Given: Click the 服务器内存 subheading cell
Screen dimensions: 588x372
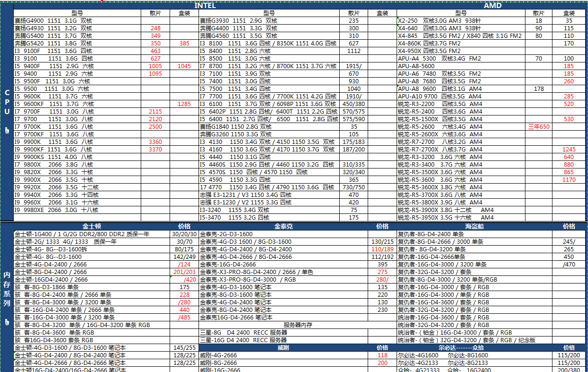Looking at the screenshot, I should click(298, 325).
